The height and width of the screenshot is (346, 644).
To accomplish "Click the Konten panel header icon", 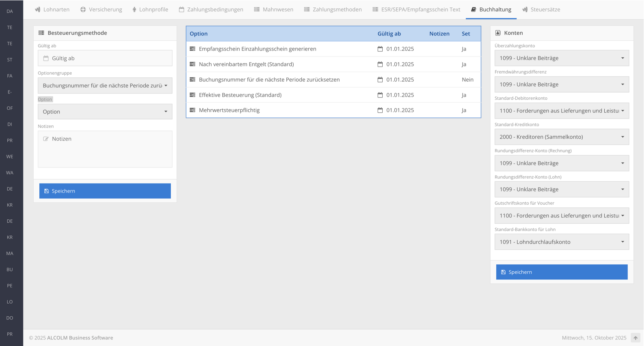I will click(498, 33).
